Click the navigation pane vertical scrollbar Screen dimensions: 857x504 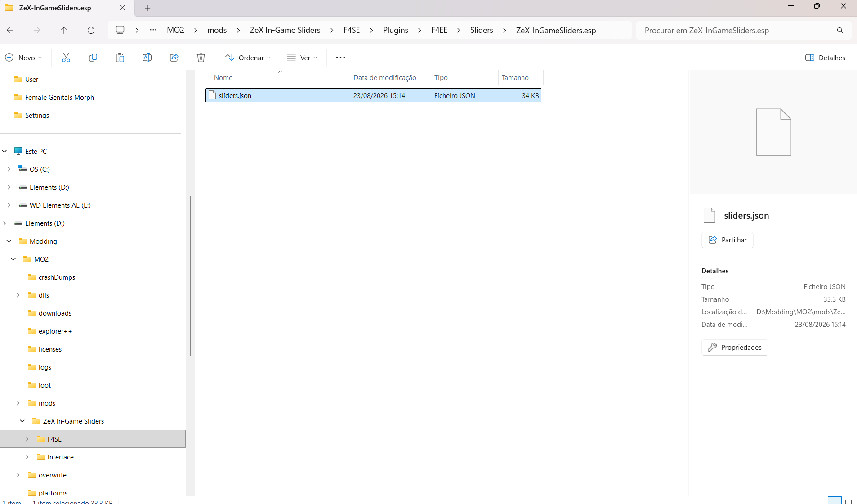point(191,276)
